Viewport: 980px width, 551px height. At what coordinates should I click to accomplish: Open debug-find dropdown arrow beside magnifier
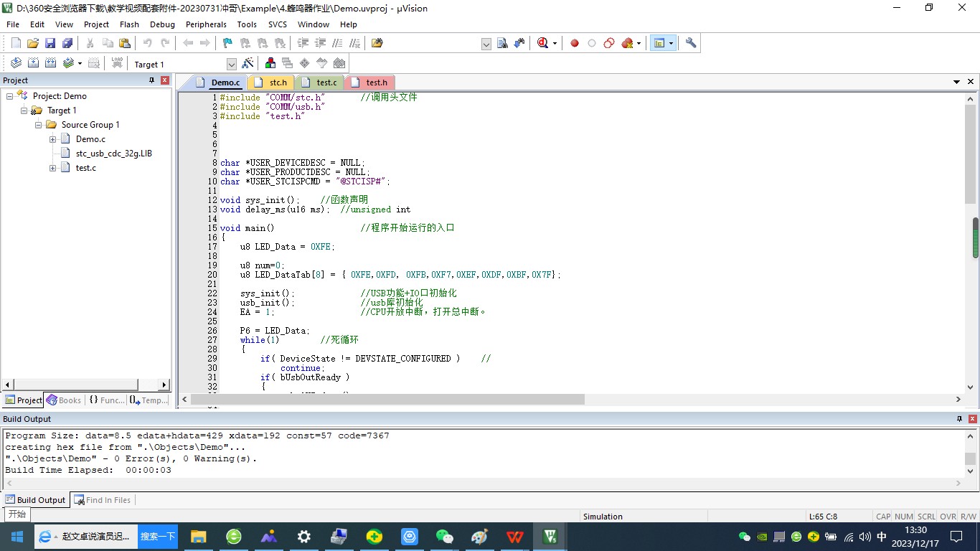pyautogui.click(x=555, y=43)
